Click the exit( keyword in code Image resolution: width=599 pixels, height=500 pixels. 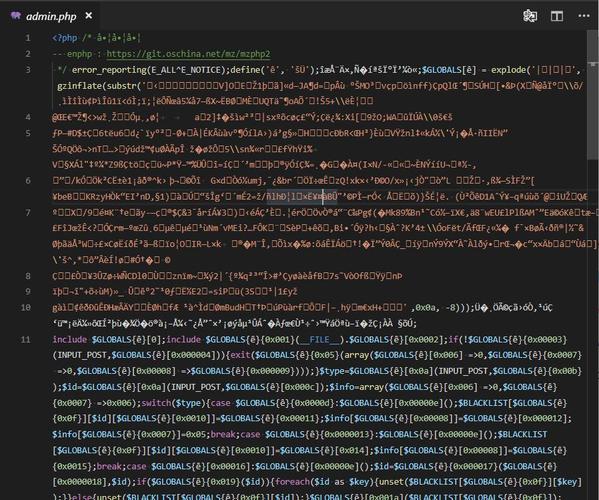click(243, 355)
